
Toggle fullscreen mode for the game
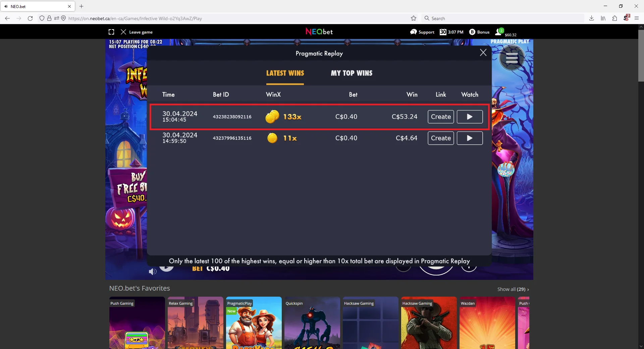[x=111, y=32]
